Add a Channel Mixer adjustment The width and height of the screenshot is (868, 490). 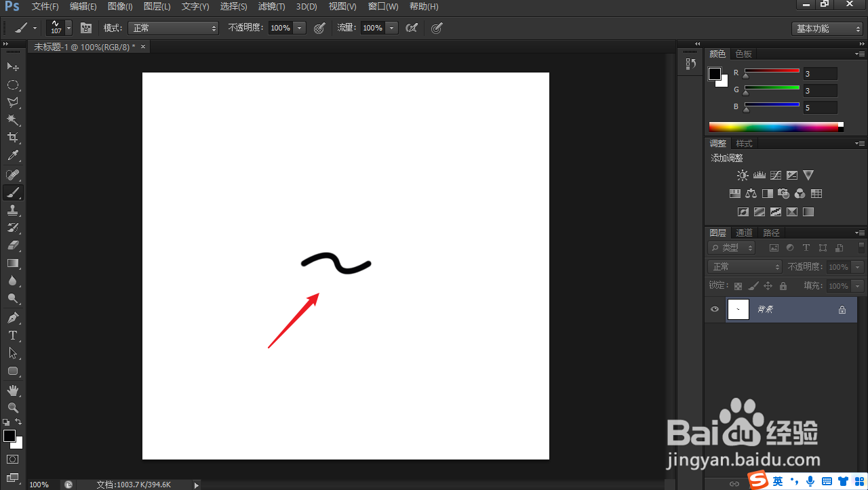(800, 194)
